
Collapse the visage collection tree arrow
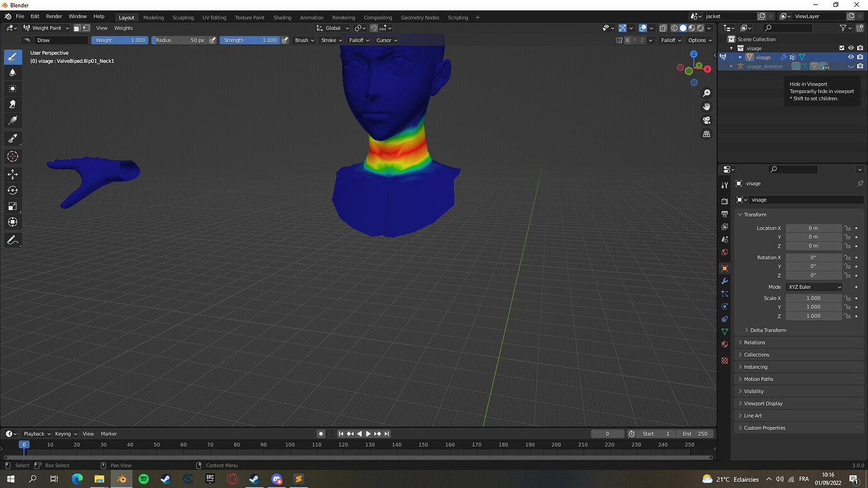732,48
